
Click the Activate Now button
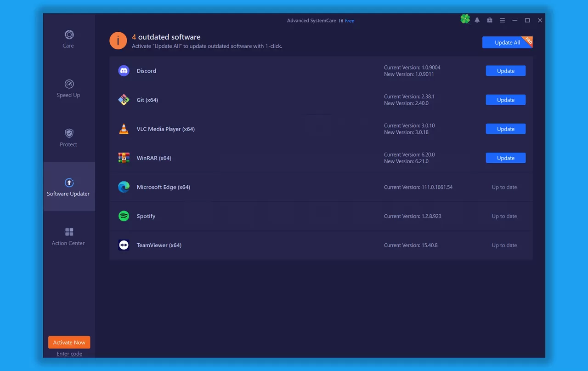pos(69,342)
